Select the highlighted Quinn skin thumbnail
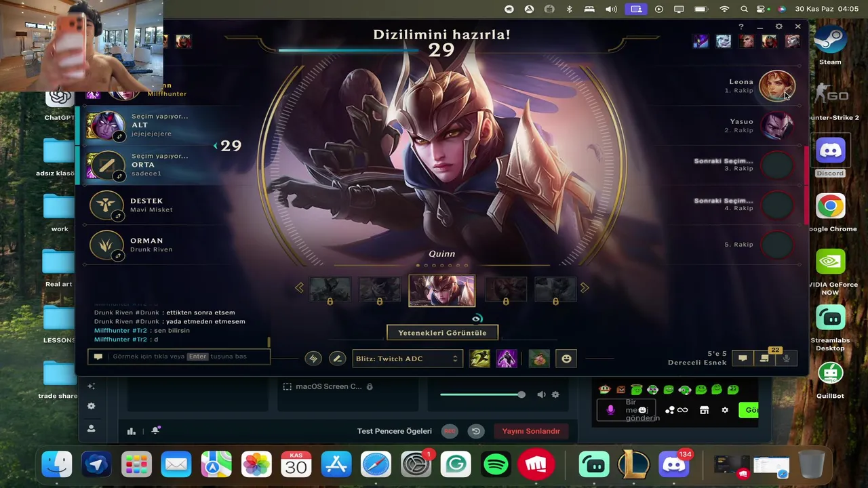Screen dimensions: 868x488 (442, 291)
